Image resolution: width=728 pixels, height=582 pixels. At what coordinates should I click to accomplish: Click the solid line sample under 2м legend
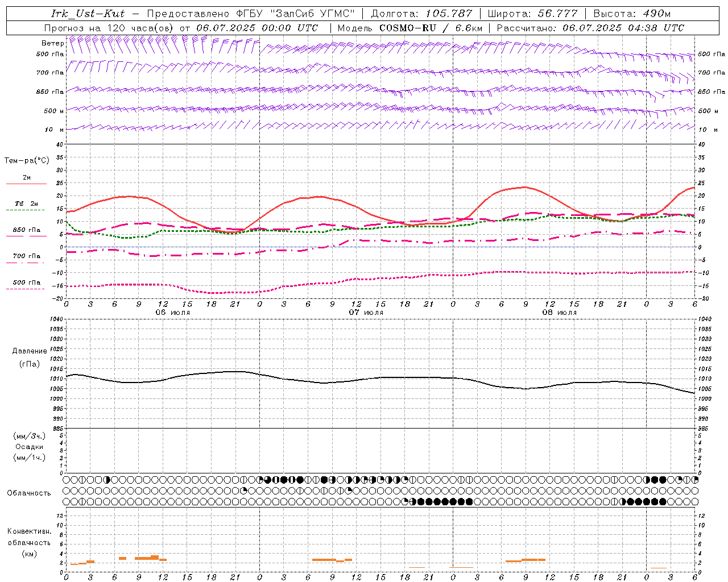(x=26, y=184)
